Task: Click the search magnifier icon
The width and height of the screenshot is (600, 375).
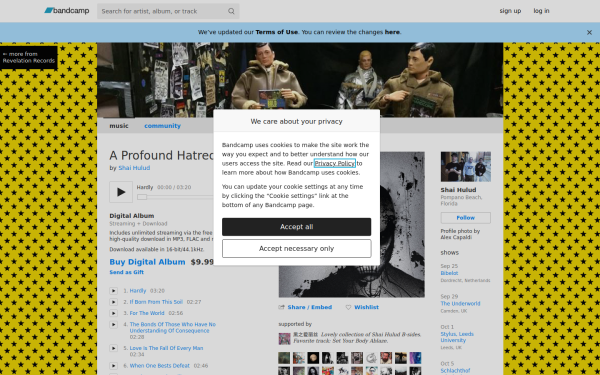Action: pyautogui.click(x=231, y=11)
